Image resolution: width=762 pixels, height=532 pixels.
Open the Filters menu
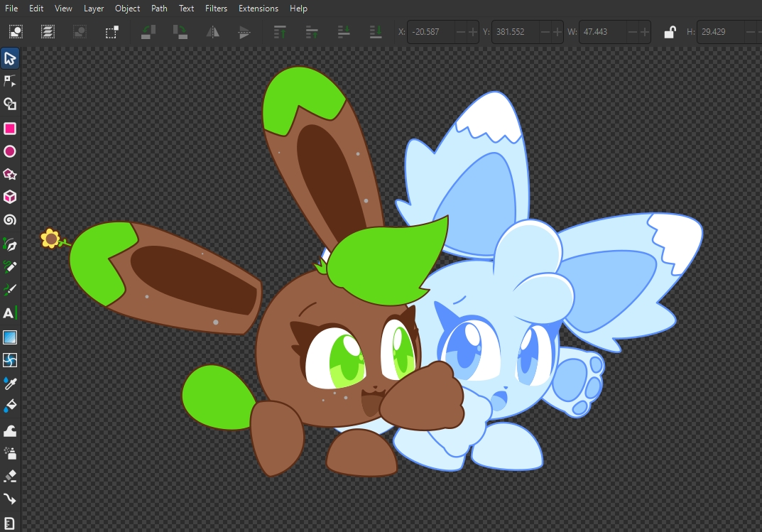(216, 9)
